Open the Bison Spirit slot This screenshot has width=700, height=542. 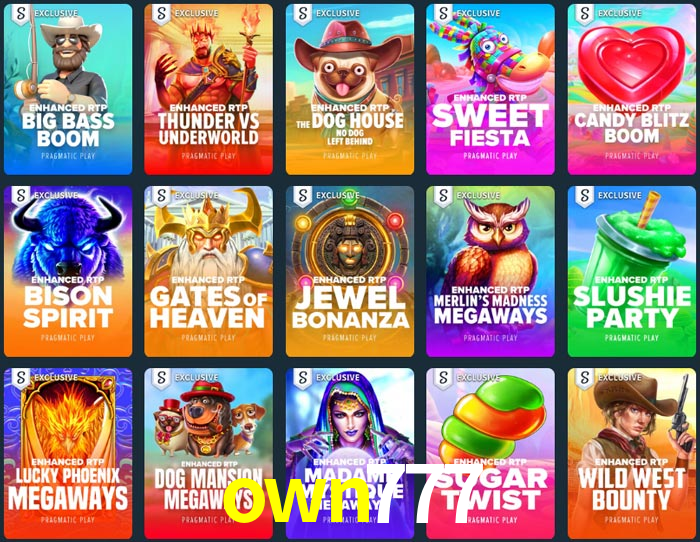[x=68, y=271]
